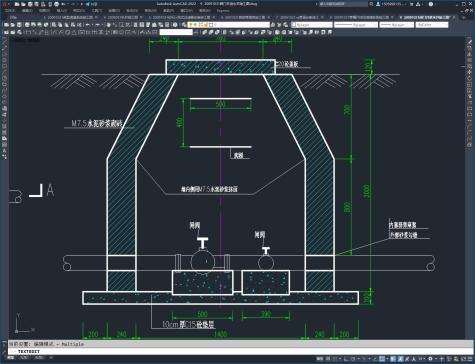Click the Layer Previous icon
This screenshot has height=364, width=475.
tap(279, 25)
